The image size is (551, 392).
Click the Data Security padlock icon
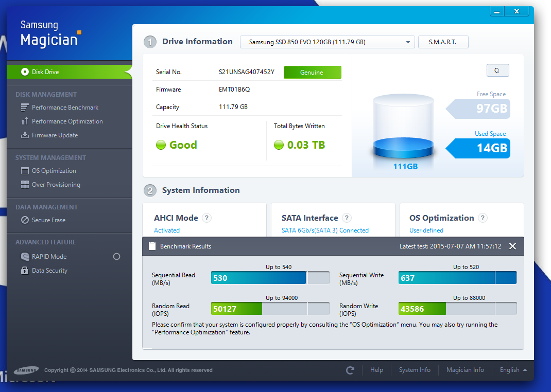point(25,271)
